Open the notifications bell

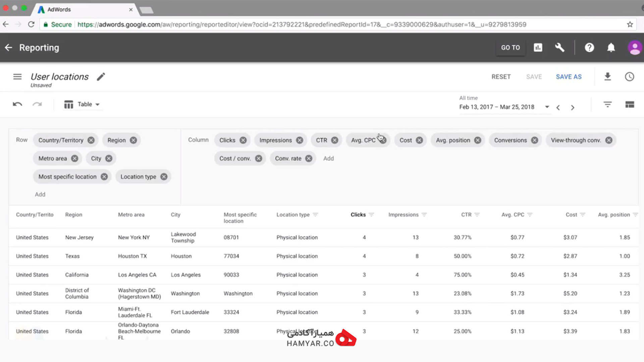(611, 48)
